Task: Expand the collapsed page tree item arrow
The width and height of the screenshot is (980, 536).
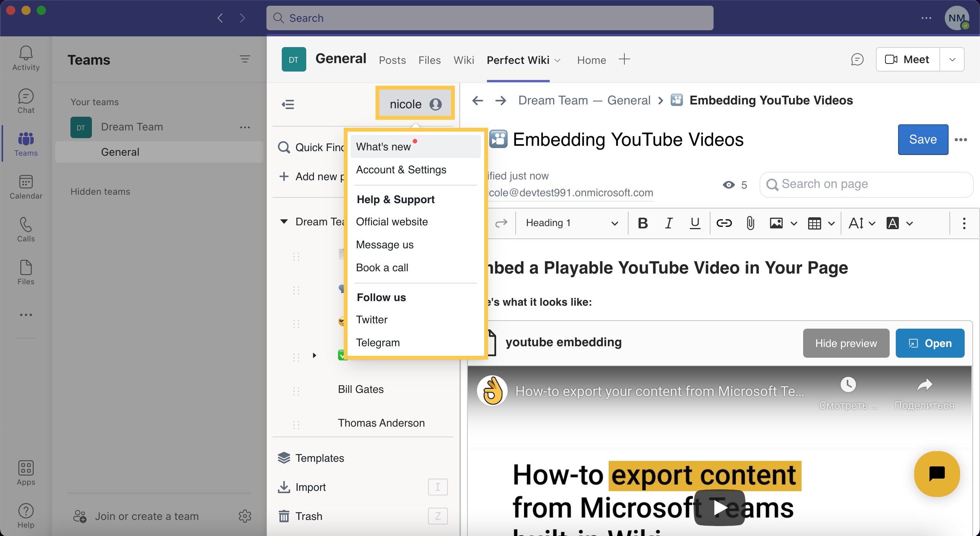Action: [314, 355]
